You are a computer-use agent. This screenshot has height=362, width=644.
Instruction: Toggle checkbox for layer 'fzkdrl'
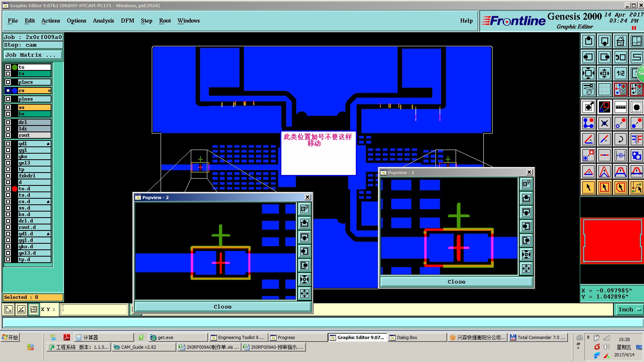coord(8,176)
